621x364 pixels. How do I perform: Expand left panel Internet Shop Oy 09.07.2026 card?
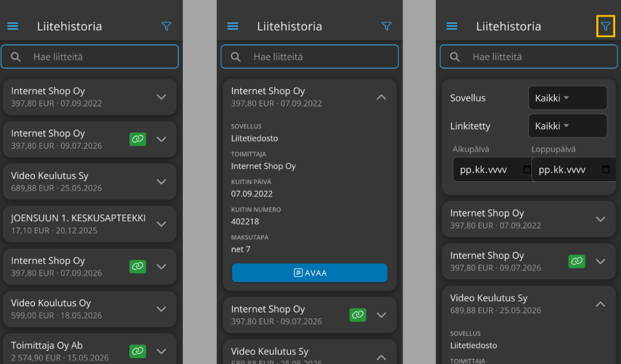tap(161, 139)
